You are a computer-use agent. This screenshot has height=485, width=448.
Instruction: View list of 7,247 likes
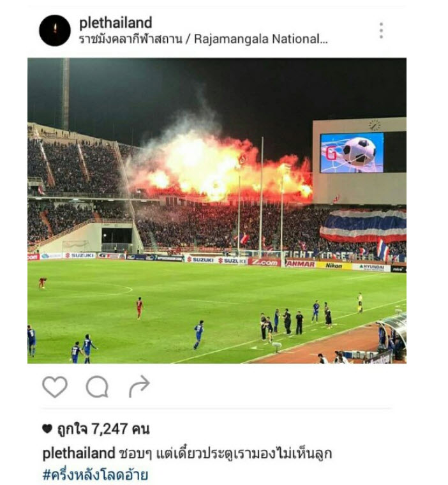tap(103, 429)
